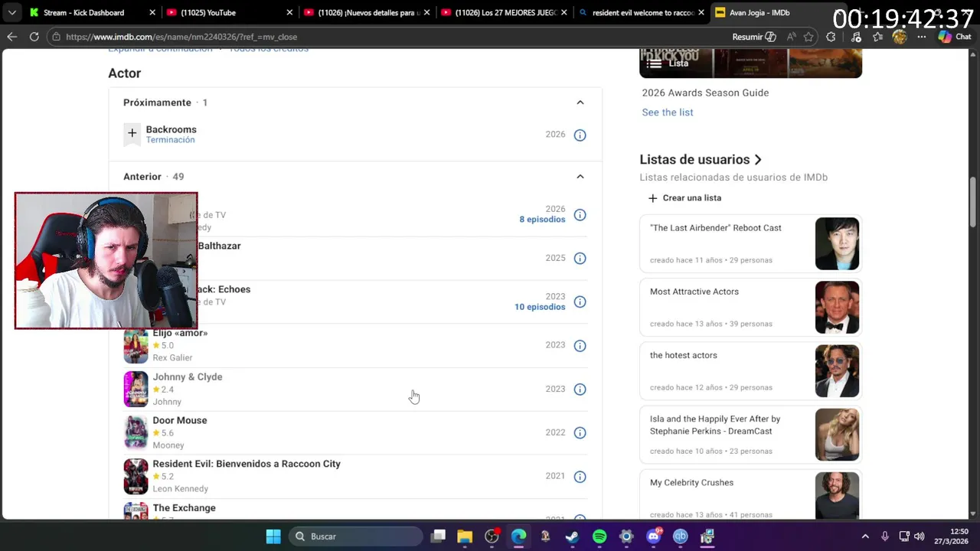Screen dimensions: 980x551
Task: Show info for Elijo «amor» credit
Action: (x=580, y=346)
